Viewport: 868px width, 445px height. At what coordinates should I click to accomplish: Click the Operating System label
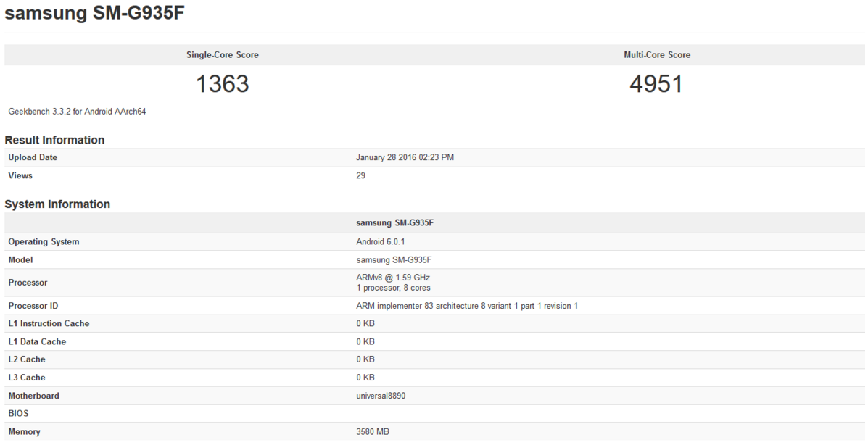(44, 242)
